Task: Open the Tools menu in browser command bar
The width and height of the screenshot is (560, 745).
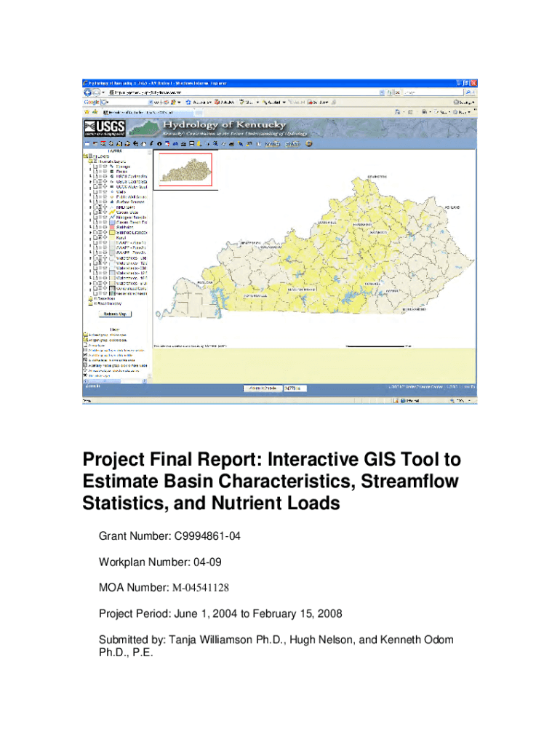Action: coord(462,113)
